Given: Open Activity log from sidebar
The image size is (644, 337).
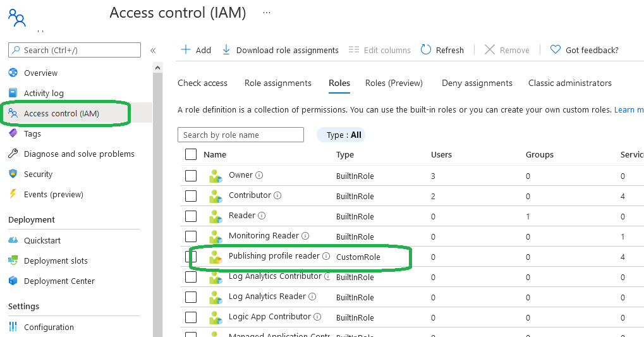Looking at the screenshot, I should [x=44, y=94].
